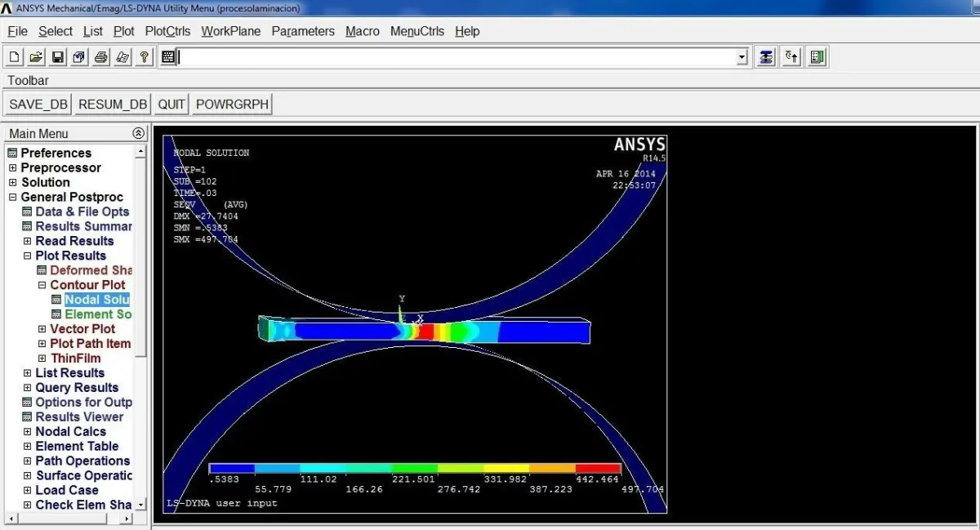The width and height of the screenshot is (980, 530).
Task: Click the New Analysis icon
Action: point(15,57)
